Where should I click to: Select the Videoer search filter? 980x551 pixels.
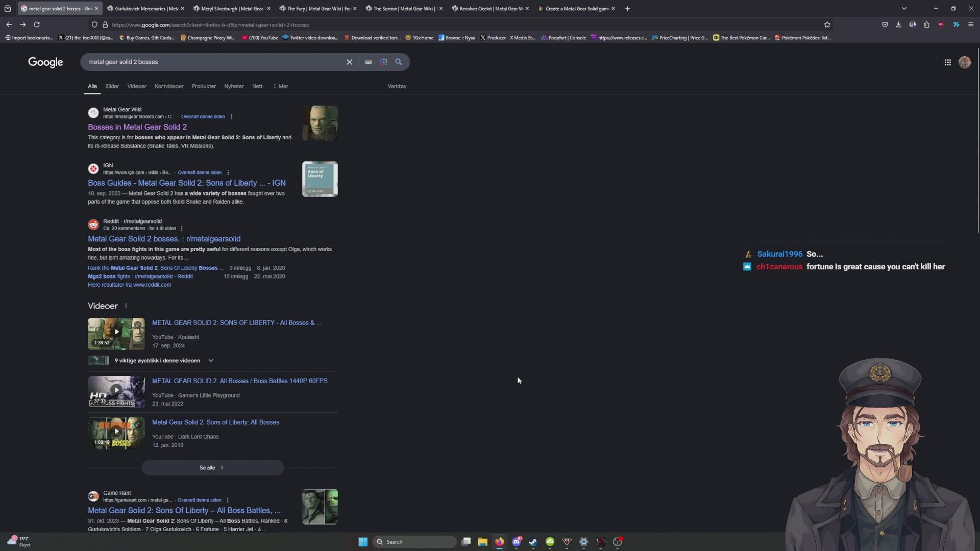(x=136, y=86)
